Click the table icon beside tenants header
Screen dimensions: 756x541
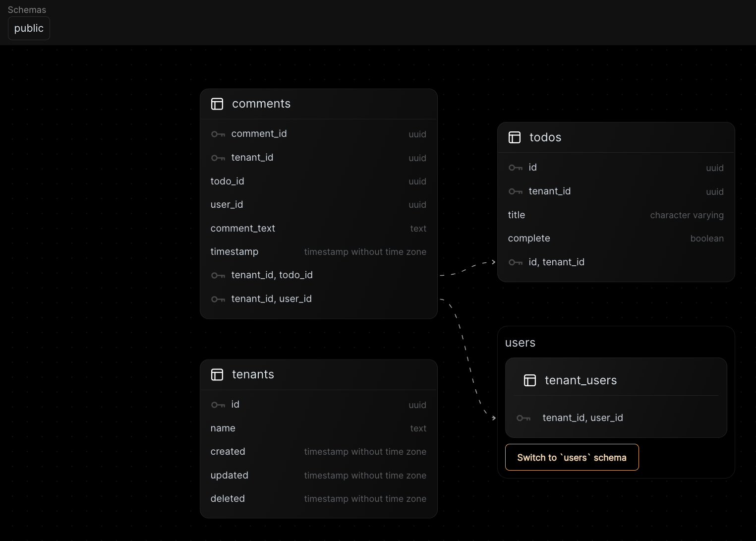click(x=218, y=375)
